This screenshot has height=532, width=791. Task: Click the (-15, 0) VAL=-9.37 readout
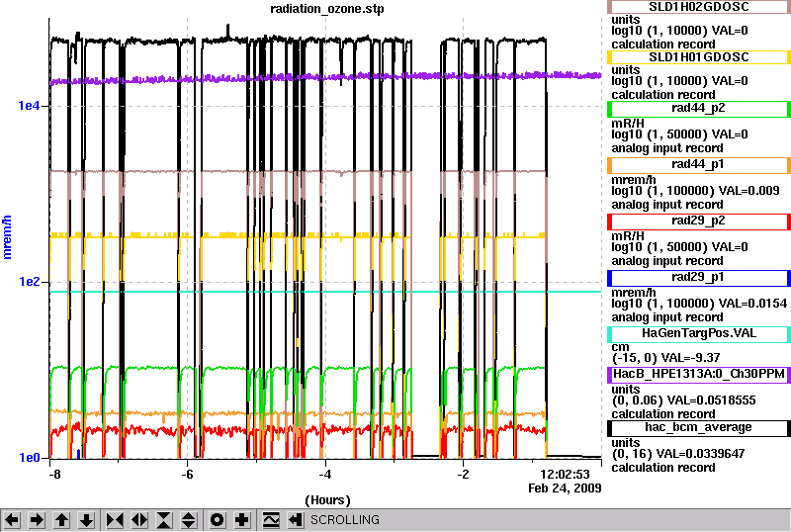(x=665, y=358)
